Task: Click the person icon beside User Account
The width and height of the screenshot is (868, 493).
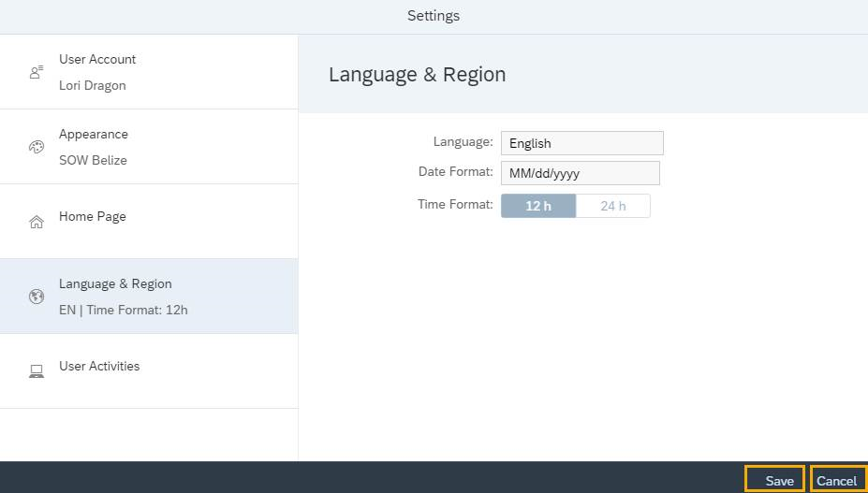Action: click(37, 72)
